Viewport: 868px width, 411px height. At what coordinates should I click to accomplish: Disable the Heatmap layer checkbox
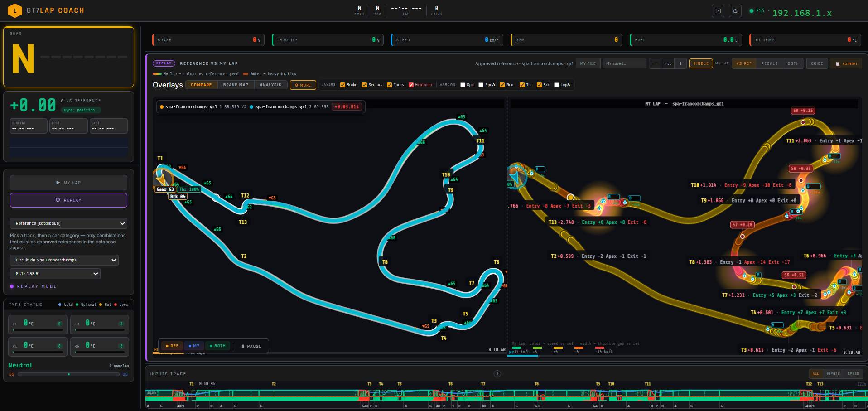click(x=411, y=85)
